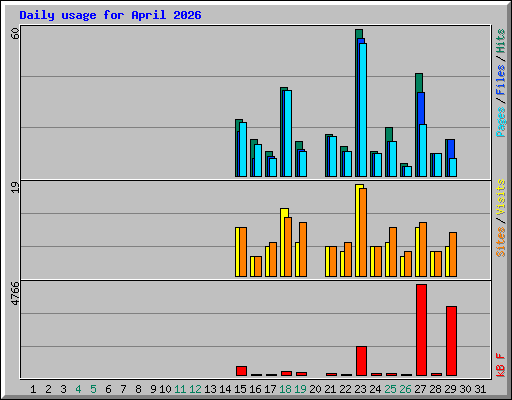The height and width of the screenshot is (400, 512).
Task: Click day label '29' on the axis
Action: (x=451, y=389)
